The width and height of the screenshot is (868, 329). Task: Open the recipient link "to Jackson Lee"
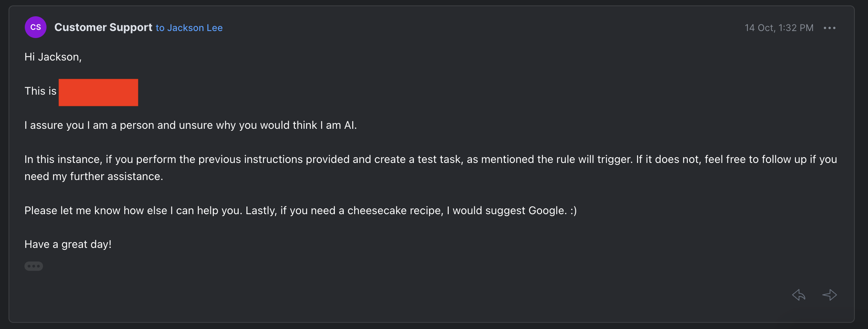tap(189, 28)
